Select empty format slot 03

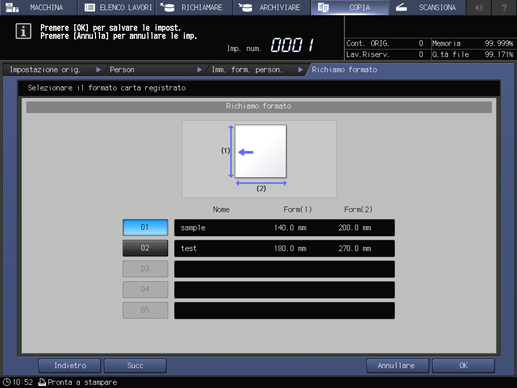[x=145, y=269]
